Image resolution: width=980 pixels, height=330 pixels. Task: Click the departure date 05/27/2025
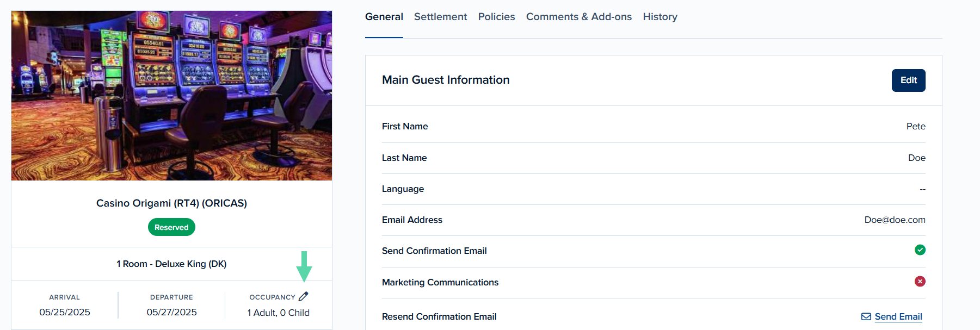click(x=171, y=312)
